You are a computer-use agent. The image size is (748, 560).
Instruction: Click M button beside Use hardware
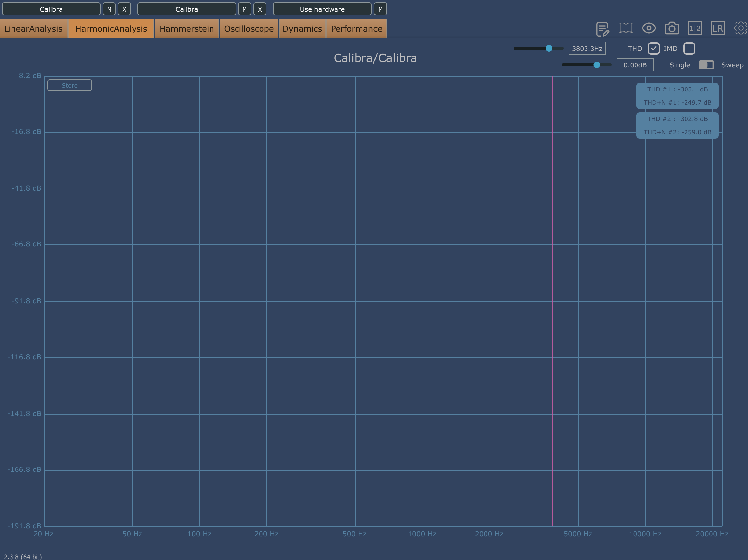(x=381, y=9)
